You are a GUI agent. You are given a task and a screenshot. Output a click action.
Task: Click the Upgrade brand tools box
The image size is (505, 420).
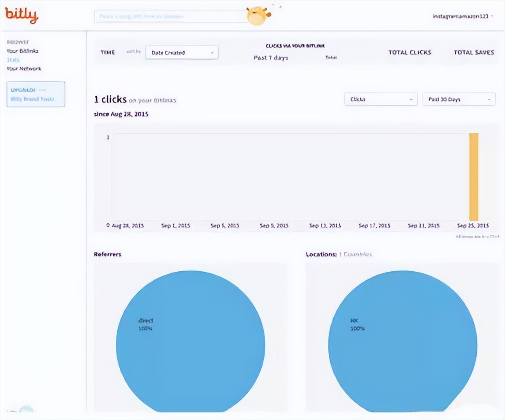click(x=36, y=94)
